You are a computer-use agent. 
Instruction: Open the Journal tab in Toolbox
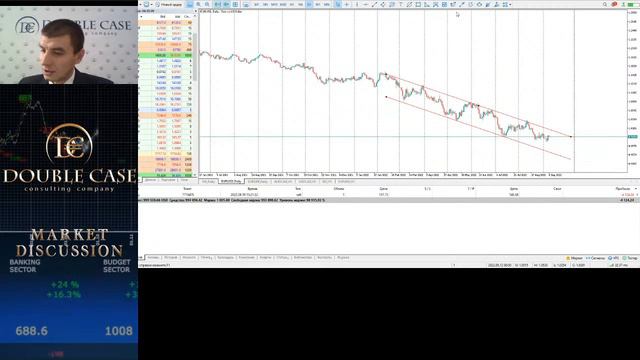(343, 258)
